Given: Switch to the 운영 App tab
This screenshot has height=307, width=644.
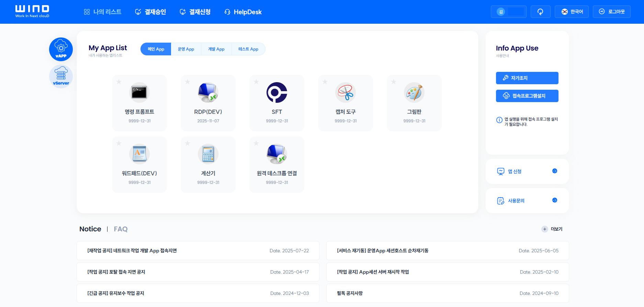Looking at the screenshot, I should point(186,49).
